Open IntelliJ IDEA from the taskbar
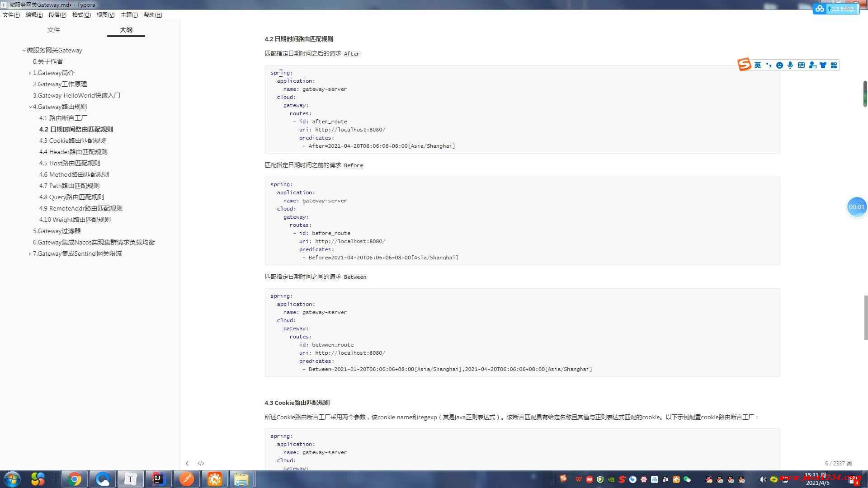This screenshot has height=488, width=868. point(158,479)
